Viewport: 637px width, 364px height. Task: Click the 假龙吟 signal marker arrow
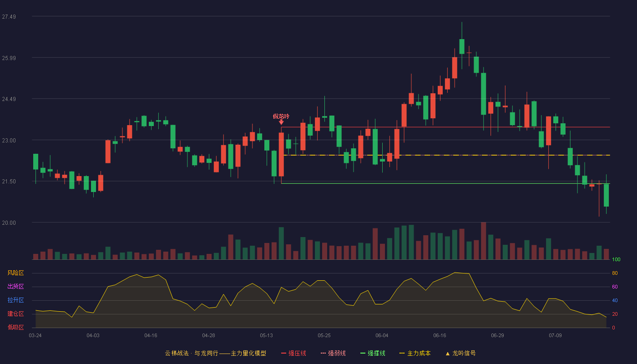[281, 122]
